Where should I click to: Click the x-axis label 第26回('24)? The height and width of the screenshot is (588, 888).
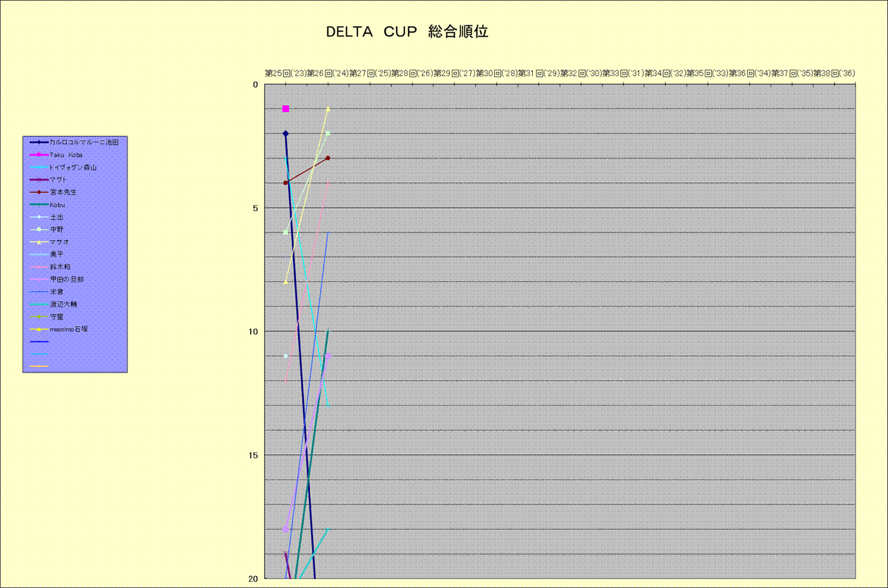point(328,73)
